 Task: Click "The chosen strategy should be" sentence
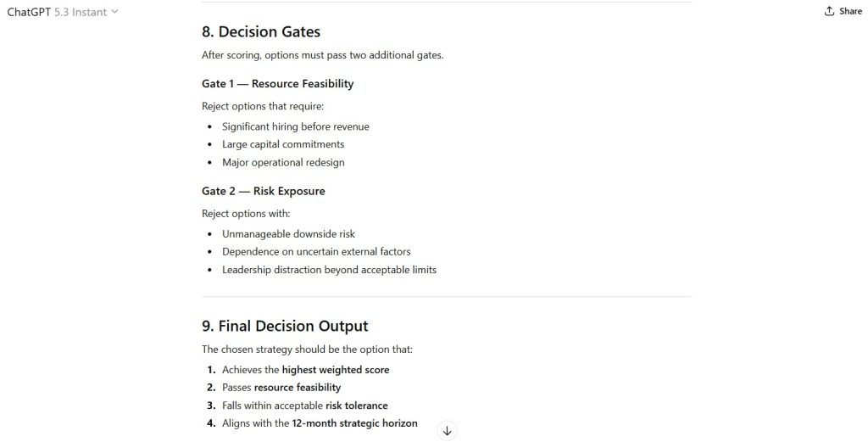pos(307,349)
